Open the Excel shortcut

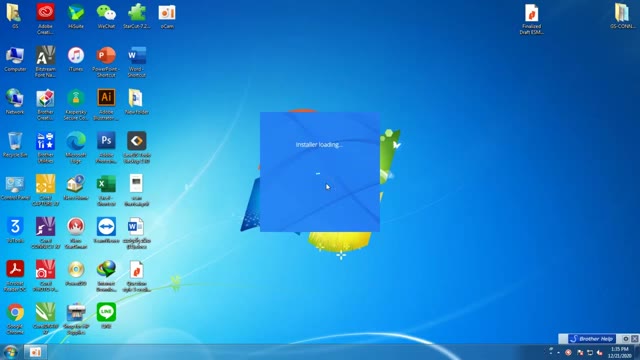[x=106, y=190]
